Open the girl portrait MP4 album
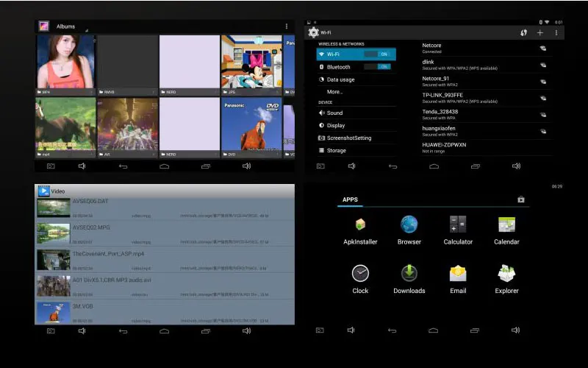 [65, 65]
